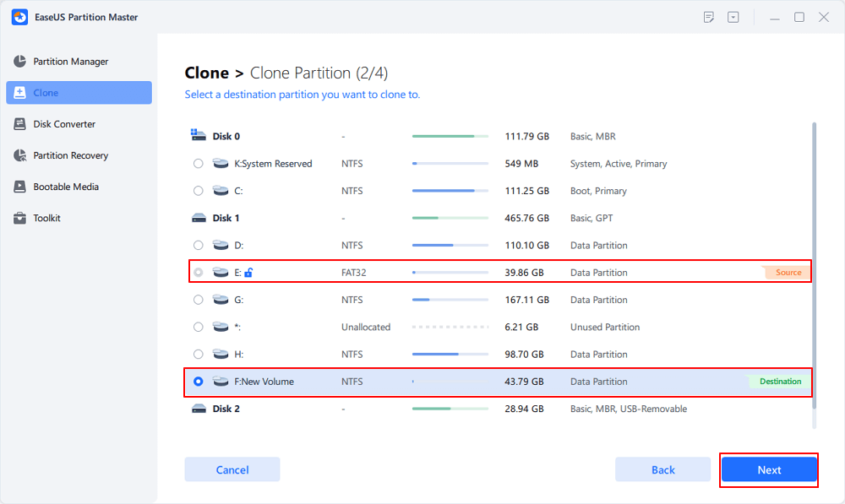Image resolution: width=845 pixels, height=504 pixels.
Task: Select the F:New Volume radio button
Action: coord(199,382)
